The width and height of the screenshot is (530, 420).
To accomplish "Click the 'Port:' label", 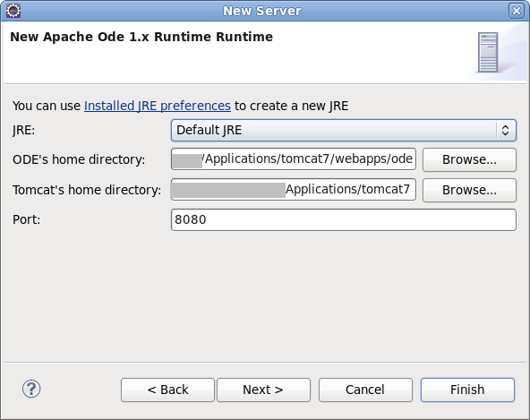I will point(26,219).
